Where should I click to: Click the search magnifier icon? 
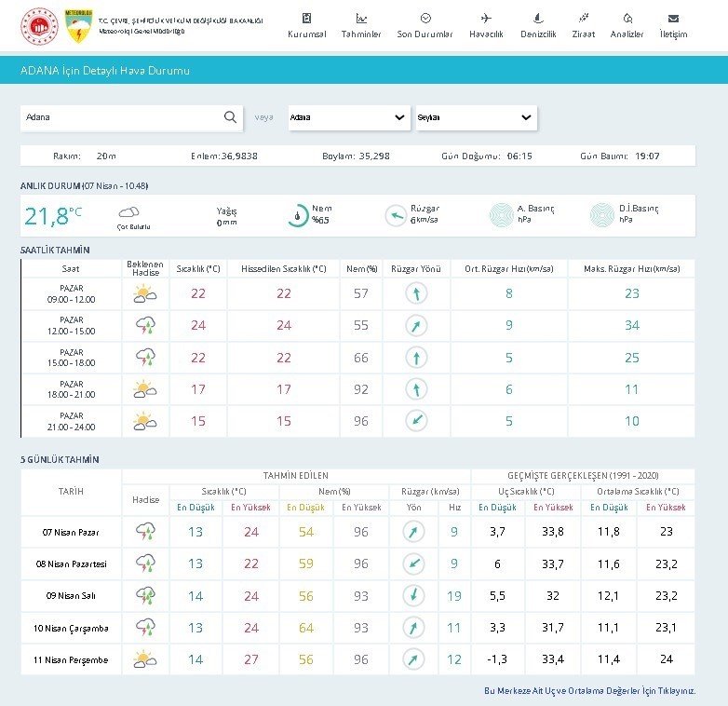pyautogui.click(x=230, y=117)
